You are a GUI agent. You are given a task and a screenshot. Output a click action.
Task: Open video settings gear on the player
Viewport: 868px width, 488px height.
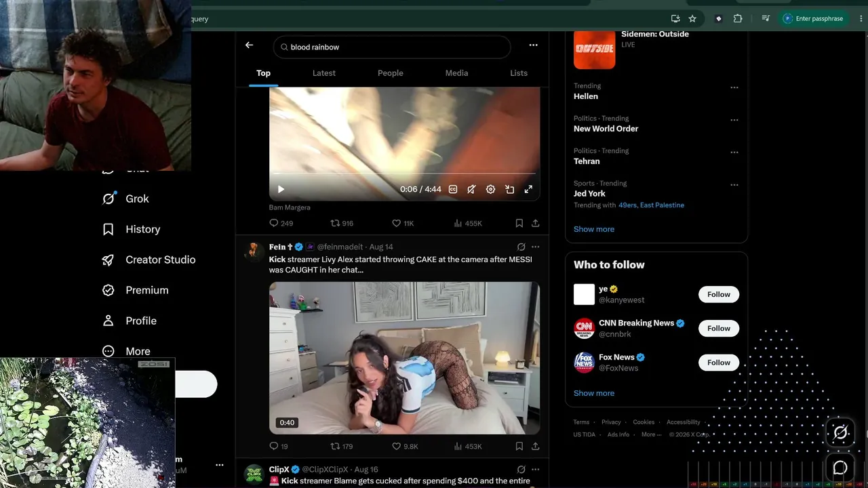(x=490, y=190)
